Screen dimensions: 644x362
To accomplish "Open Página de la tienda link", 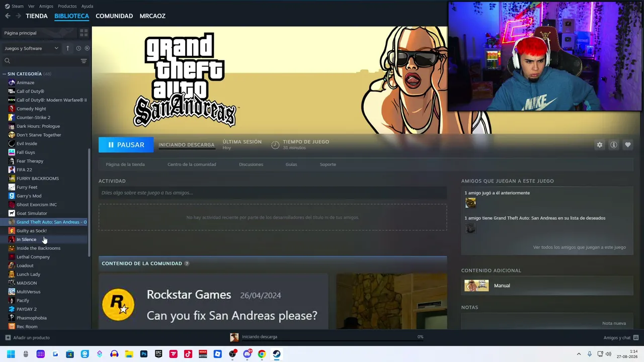I will pyautogui.click(x=125, y=164).
